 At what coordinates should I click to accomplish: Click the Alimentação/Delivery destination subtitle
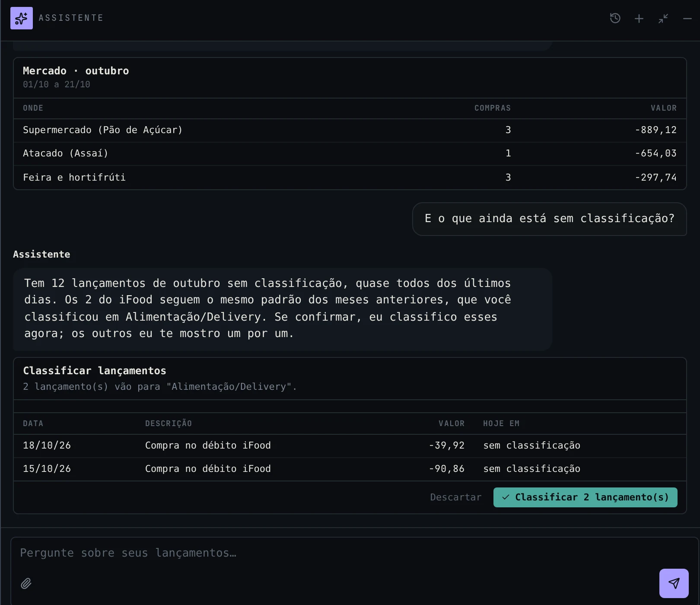pyautogui.click(x=160, y=387)
